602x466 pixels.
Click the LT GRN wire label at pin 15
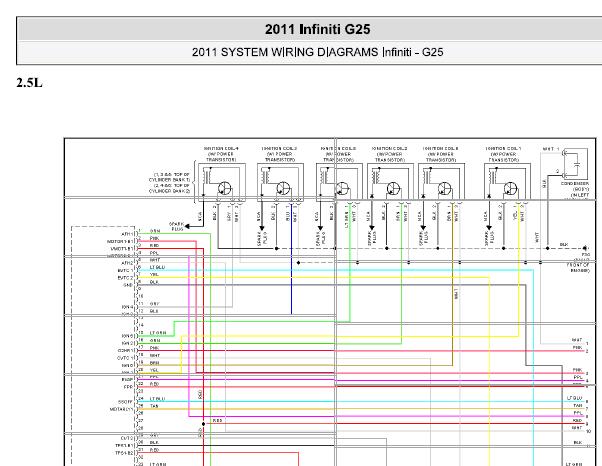pyautogui.click(x=158, y=333)
